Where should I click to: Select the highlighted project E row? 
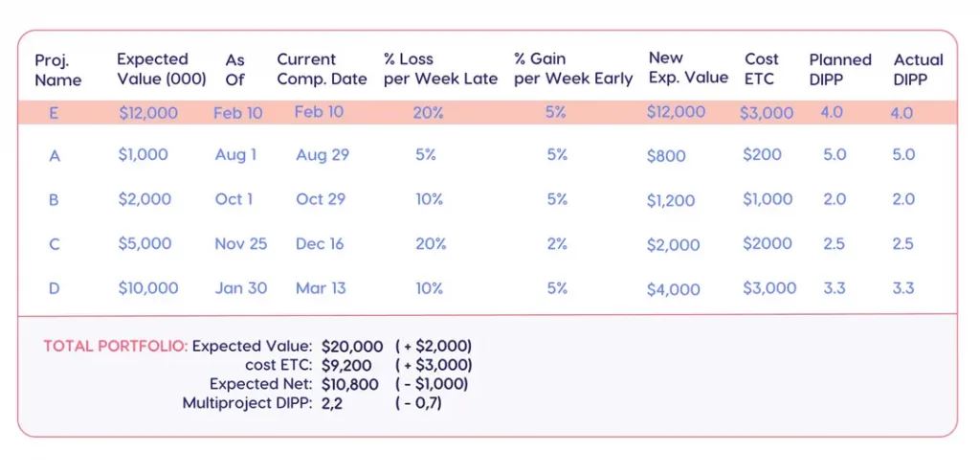[486, 113]
